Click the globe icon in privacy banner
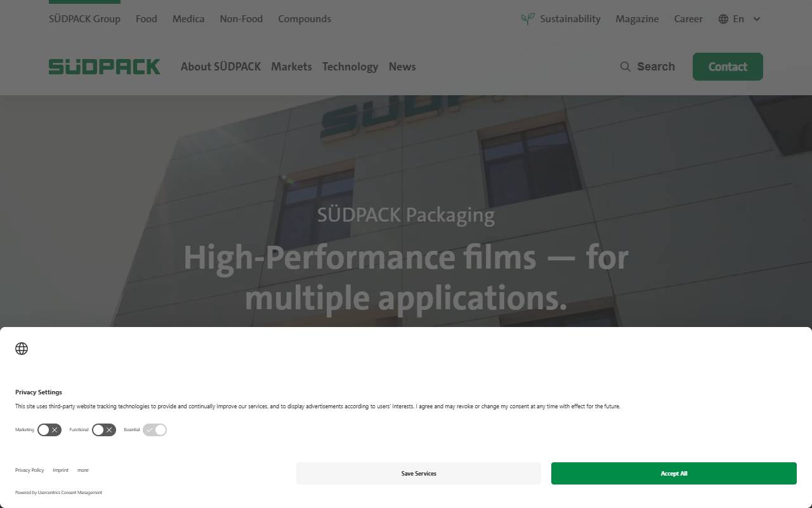The image size is (812, 508). click(x=22, y=349)
